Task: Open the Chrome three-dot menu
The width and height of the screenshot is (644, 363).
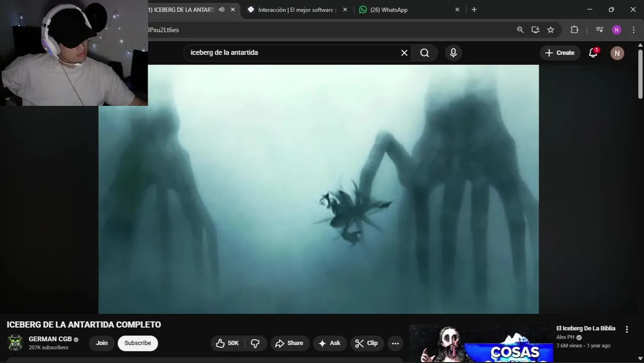Action: [634, 30]
